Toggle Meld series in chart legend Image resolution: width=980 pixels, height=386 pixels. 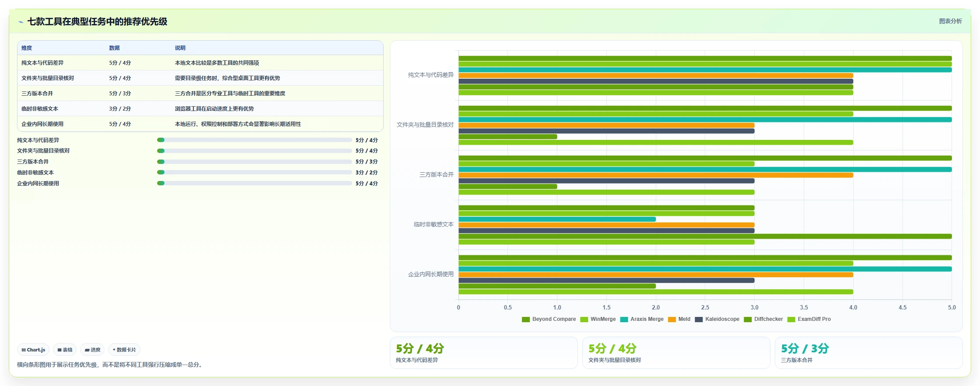[679, 319]
